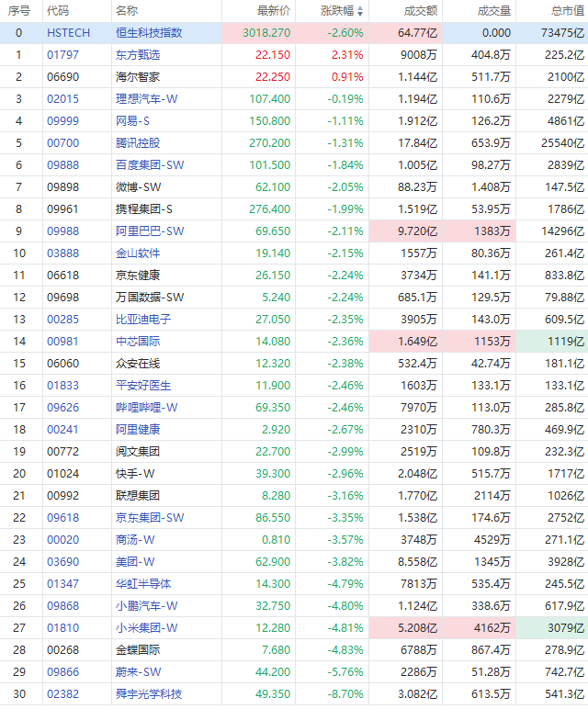
Task: Click 蔚来-SW change -5.76%
Action: (345, 672)
